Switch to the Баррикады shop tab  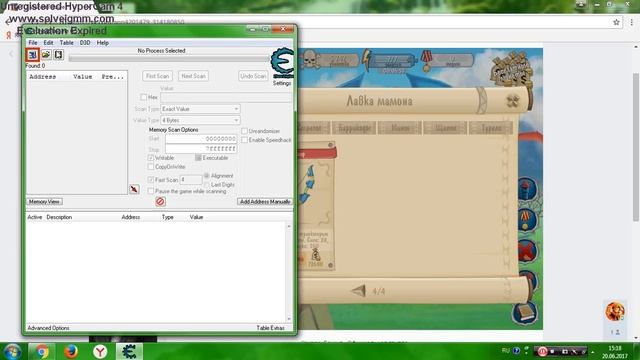point(354,128)
